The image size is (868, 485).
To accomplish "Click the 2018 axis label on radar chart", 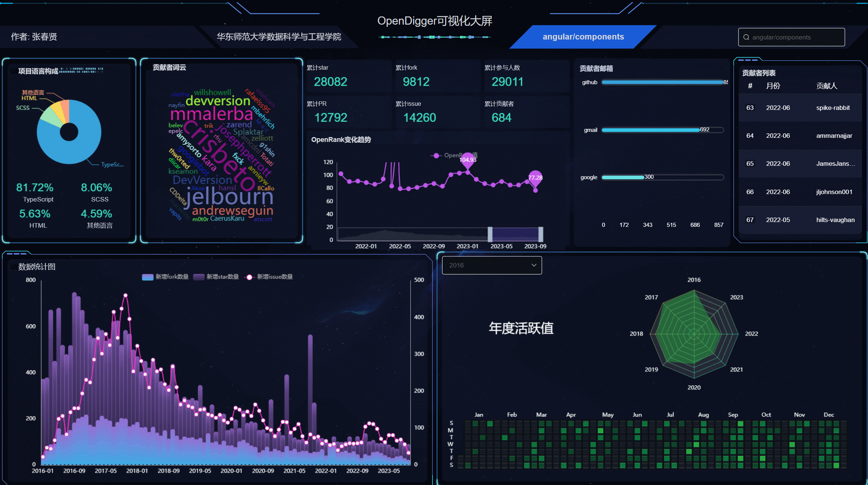I will (636, 334).
